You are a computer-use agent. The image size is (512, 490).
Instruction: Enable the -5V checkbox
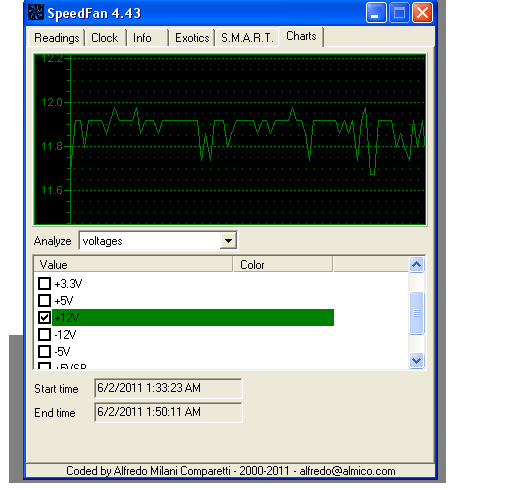(44, 351)
